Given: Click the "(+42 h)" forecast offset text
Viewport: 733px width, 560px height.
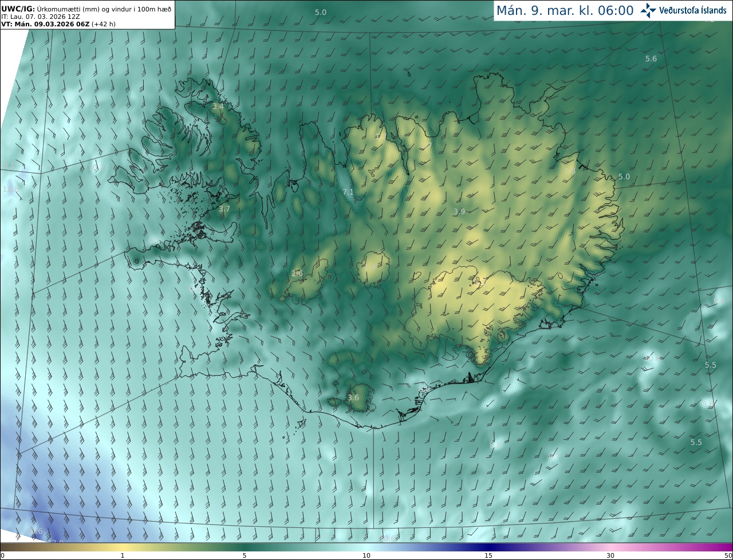Looking at the screenshot, I should point(104,25).
